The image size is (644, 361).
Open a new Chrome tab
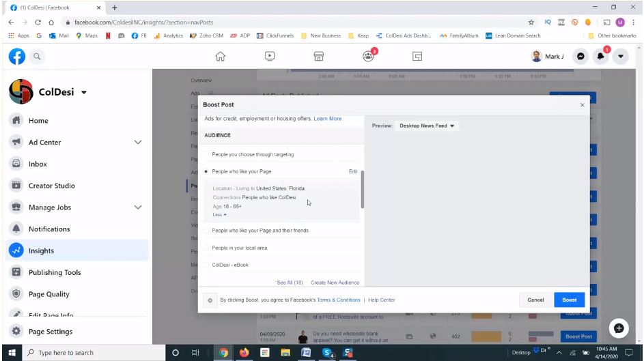115,8
